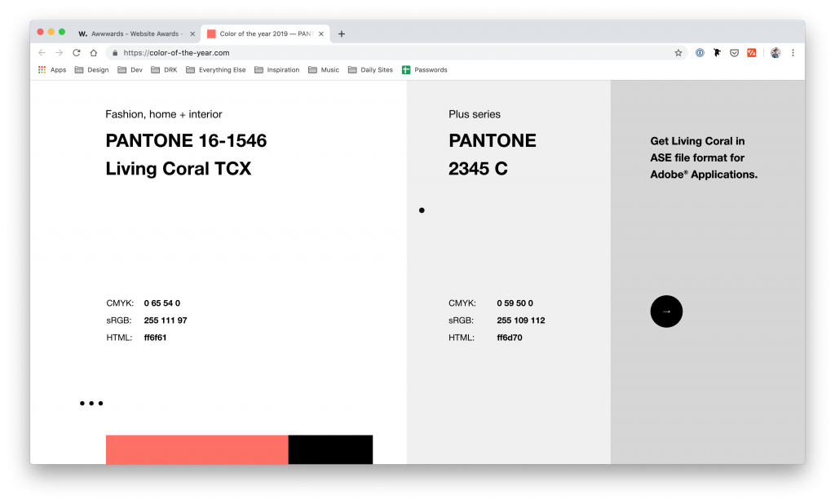The width and height of the screenshot is (835, 504).
Task: Click the red close window button
Action: click(41, 32)
